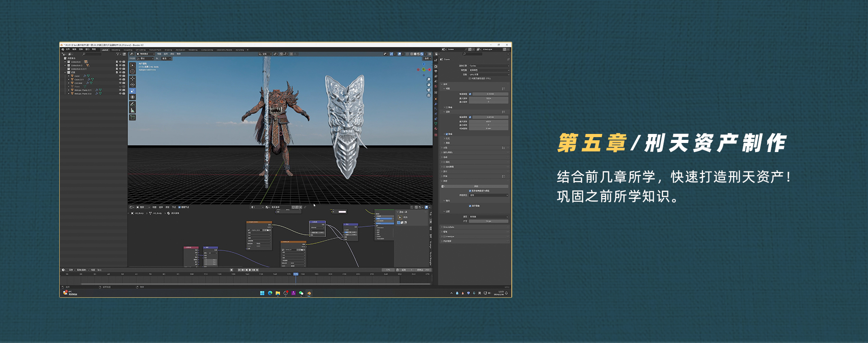The height and width of the screenshot is (343, 868).
Task: Switch viewport to wireframe shading
Action: click(x=412, y=54)
